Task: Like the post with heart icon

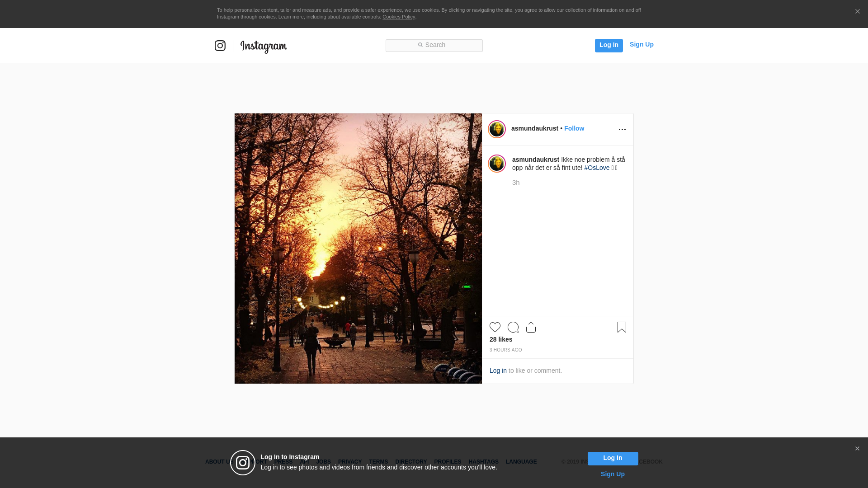Action: pyautogui.click(x=495, y=327)
